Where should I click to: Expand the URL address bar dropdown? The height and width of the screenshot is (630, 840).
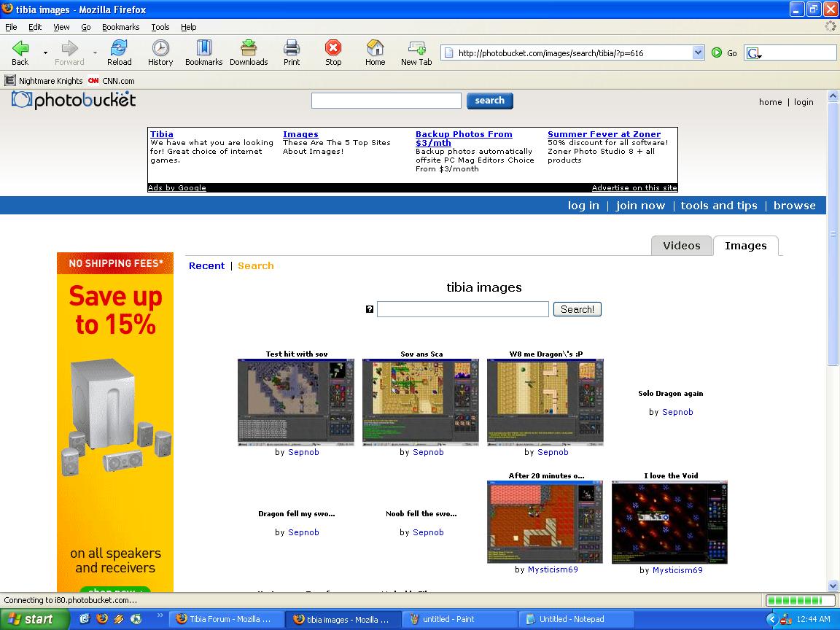click(697, 52)
